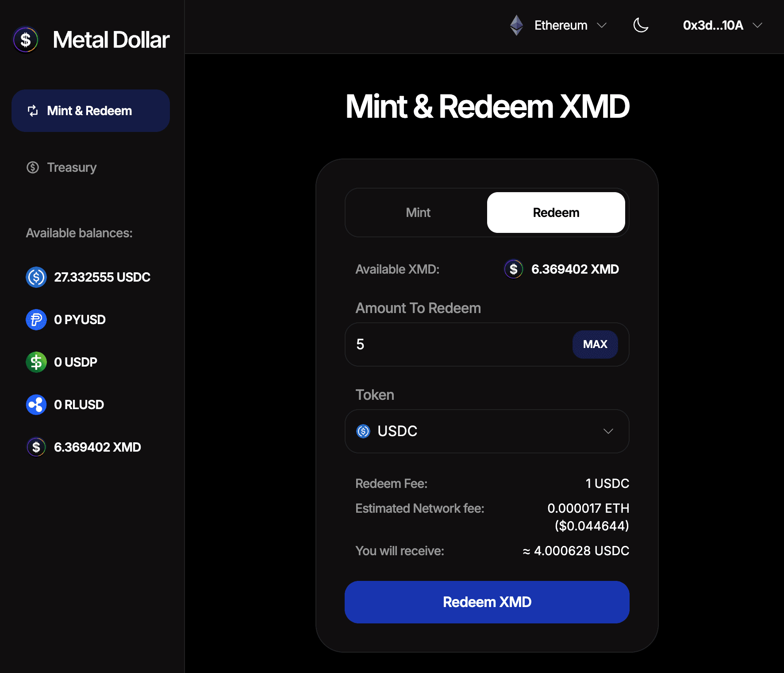This screenshot has height=673, width=784.
Task: Open the USDC token dropdown
Action: (487, 431)
